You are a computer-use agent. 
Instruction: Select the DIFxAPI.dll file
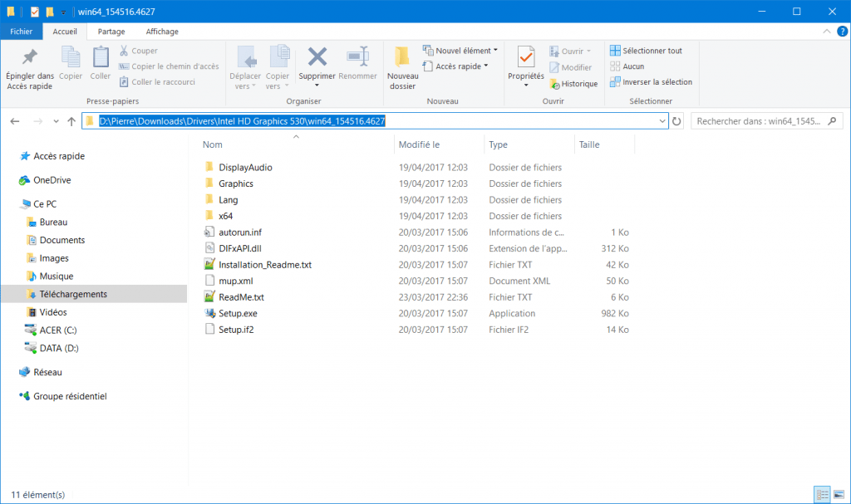[x=240, y=248]
